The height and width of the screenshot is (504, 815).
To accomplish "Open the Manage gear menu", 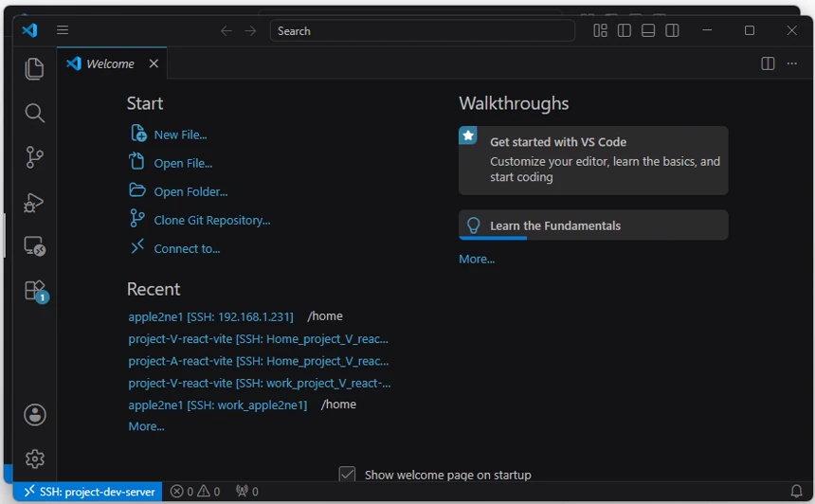I will tap(35, 459).
